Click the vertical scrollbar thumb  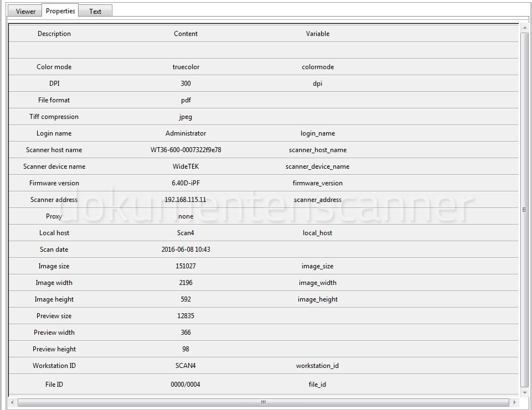525,209
